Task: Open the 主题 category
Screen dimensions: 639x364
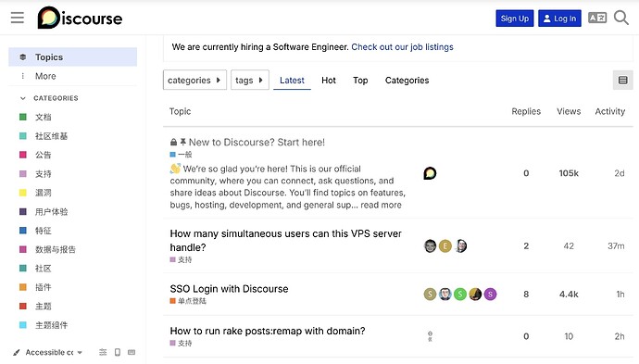Action: [43, 307]
